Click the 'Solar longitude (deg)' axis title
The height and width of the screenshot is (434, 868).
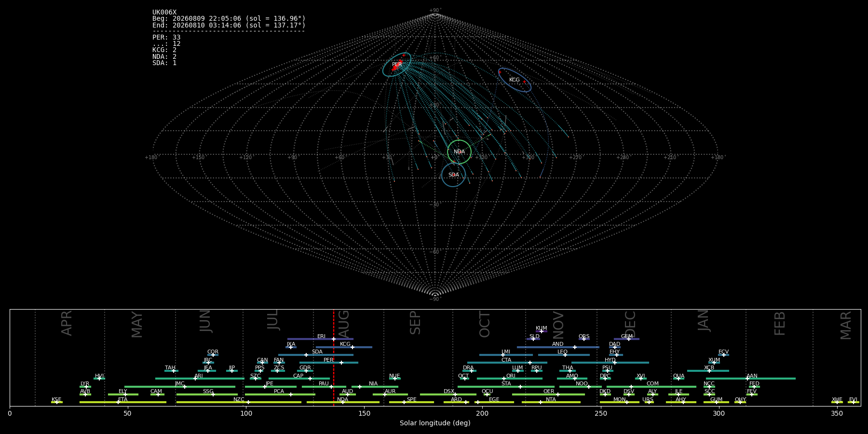(435, 423)
